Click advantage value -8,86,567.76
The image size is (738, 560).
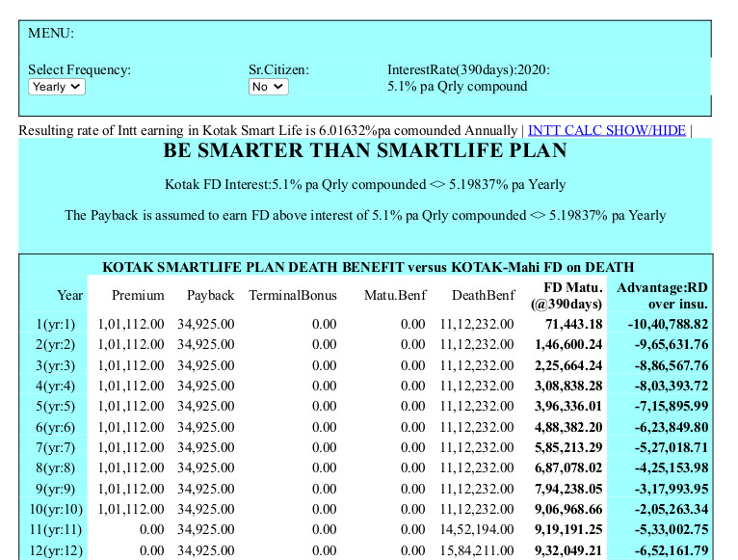[x=672, y=366]
